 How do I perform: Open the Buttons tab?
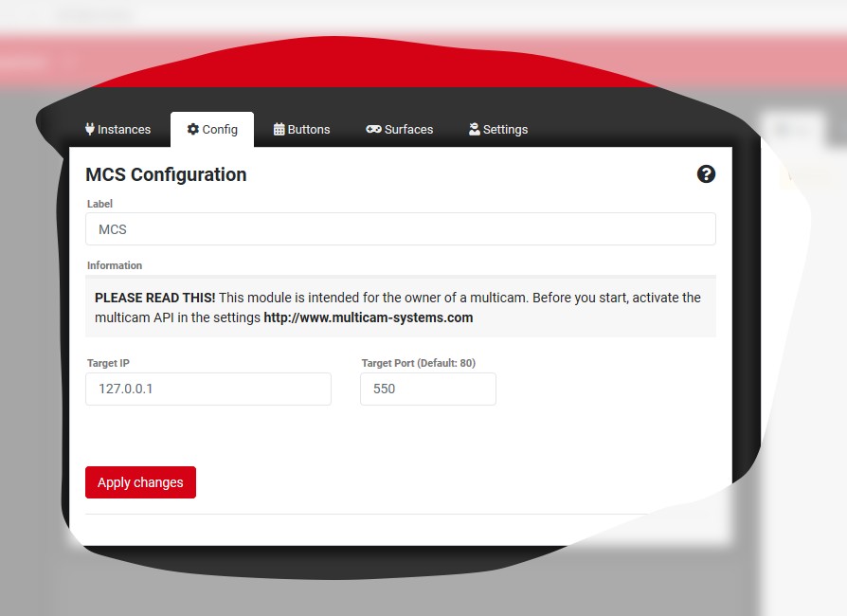(302, 129)
